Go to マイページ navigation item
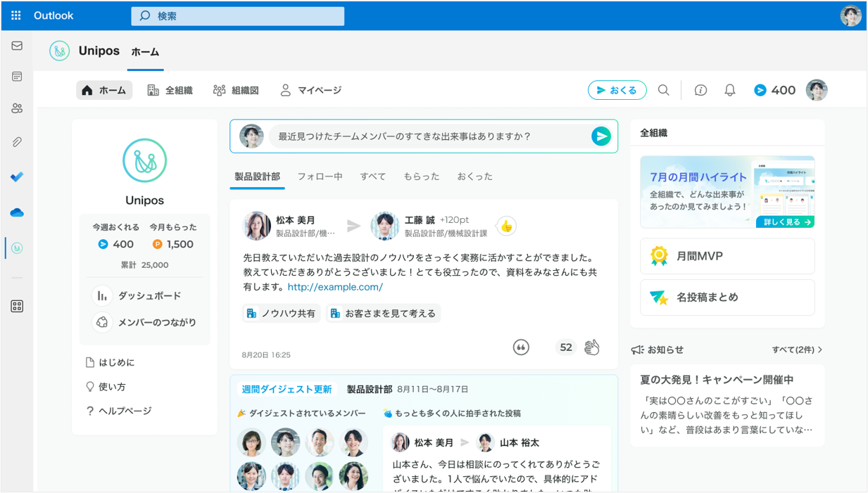The width and height of the screenshot is (868, 493). 310,90
